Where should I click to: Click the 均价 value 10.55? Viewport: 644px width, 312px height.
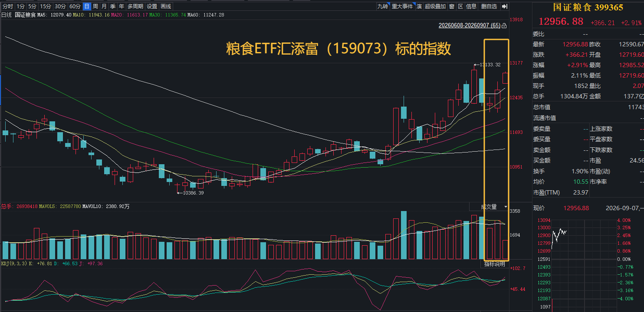pyautogui.click(x=581, y=182)
